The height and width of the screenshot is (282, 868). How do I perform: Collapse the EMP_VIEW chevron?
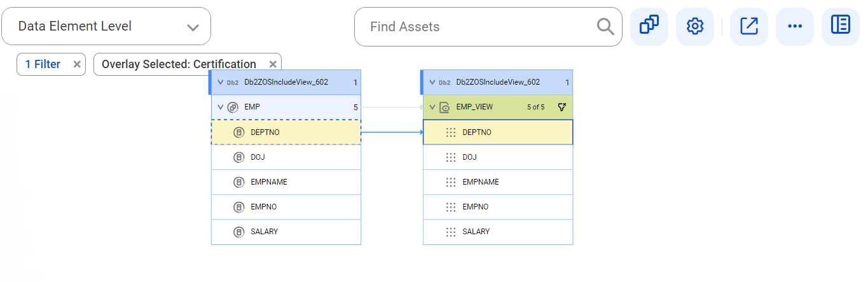tap(432, 107)
